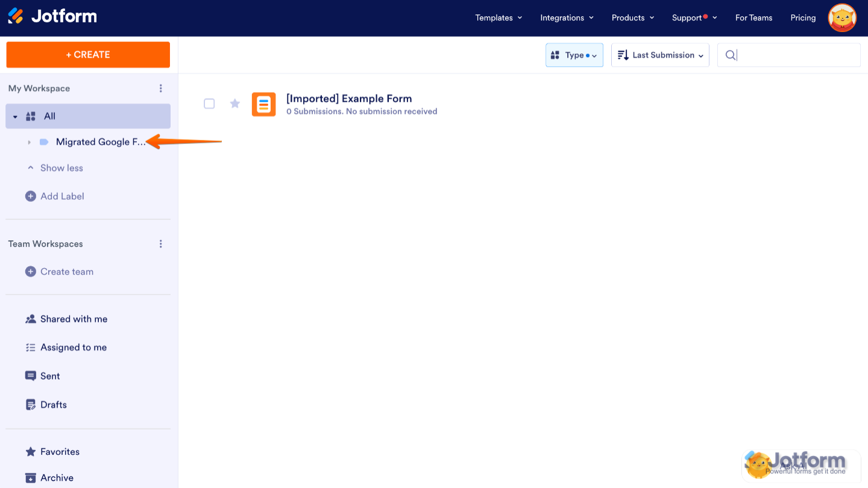
Task: Click the Favorites star icon in sidebar
Action: [x=31, y=452]
